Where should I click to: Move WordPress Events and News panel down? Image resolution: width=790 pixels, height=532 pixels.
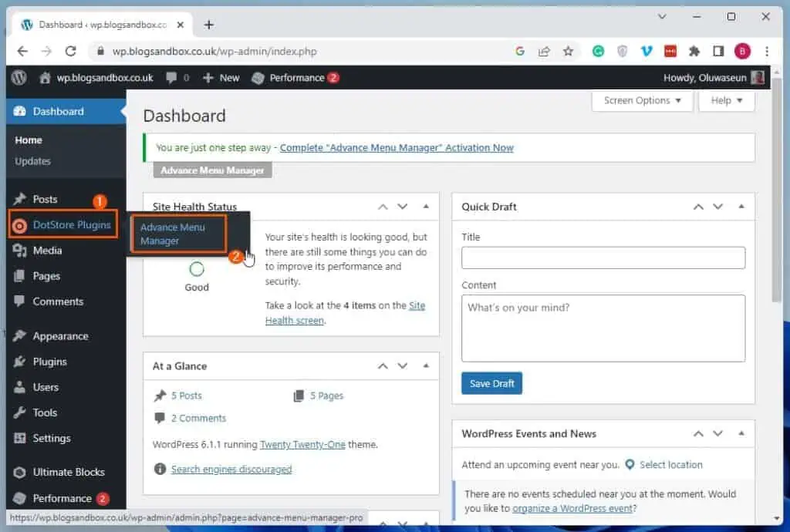[717, 434]
